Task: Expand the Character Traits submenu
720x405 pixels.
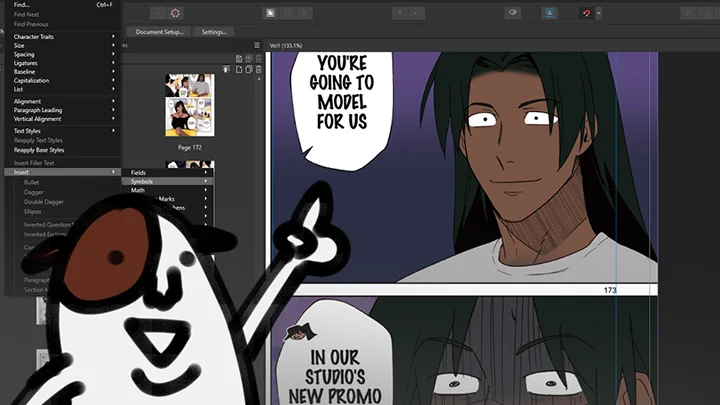Action: (x=63, y=37)
